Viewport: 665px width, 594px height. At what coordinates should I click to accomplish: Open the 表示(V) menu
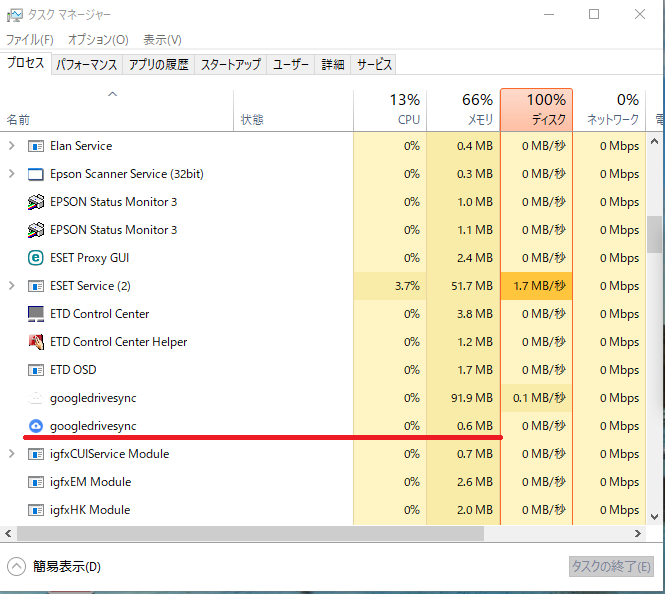point(162,40)
